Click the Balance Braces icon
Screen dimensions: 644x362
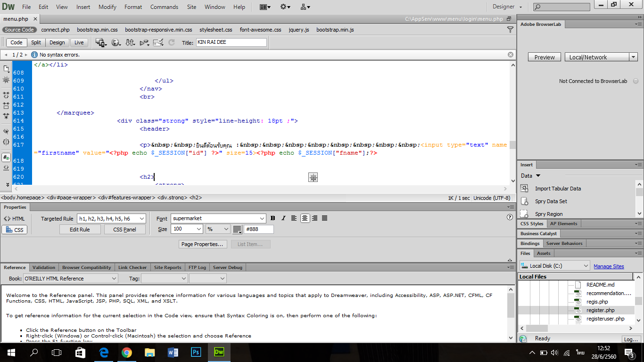(x=6, y=142)
